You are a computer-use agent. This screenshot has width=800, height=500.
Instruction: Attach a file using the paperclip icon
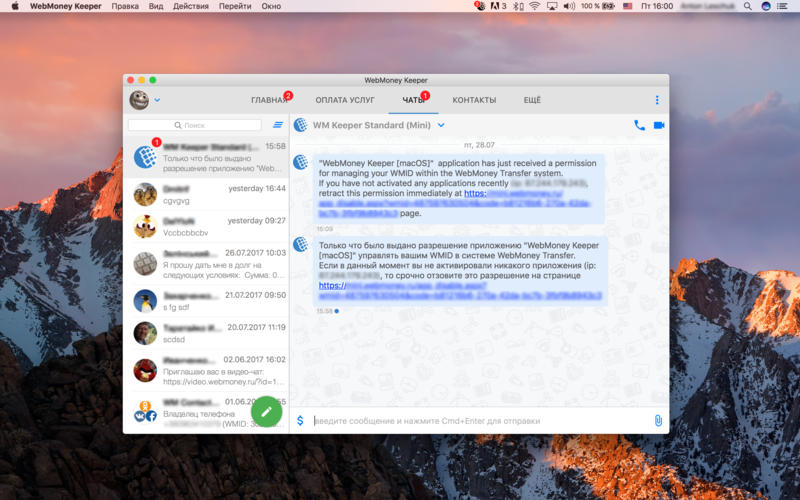tap(658, 420)
